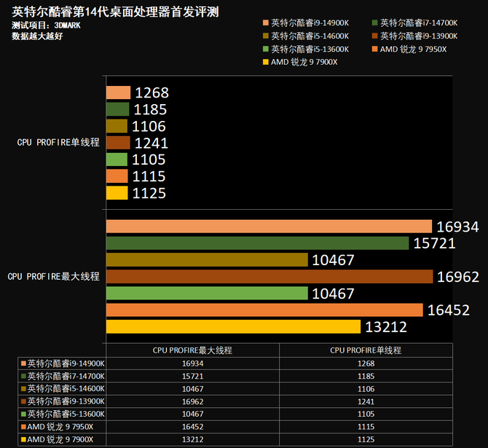Image resolution: width=488 pixels, height=448 pixels.
Task: Click the i5-14600K legend color swatch at top
Action: pos(265,36)
